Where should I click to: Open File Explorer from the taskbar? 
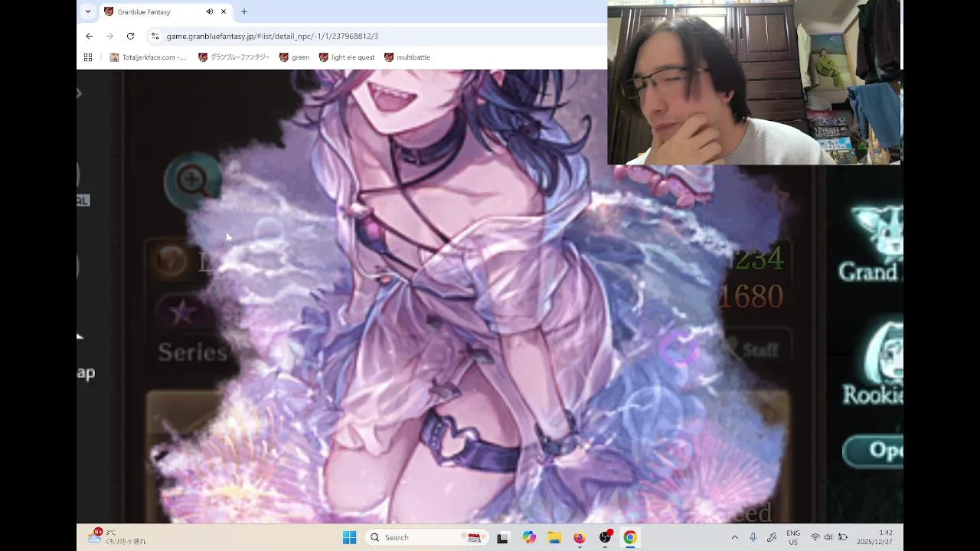[x=554, y=537]
